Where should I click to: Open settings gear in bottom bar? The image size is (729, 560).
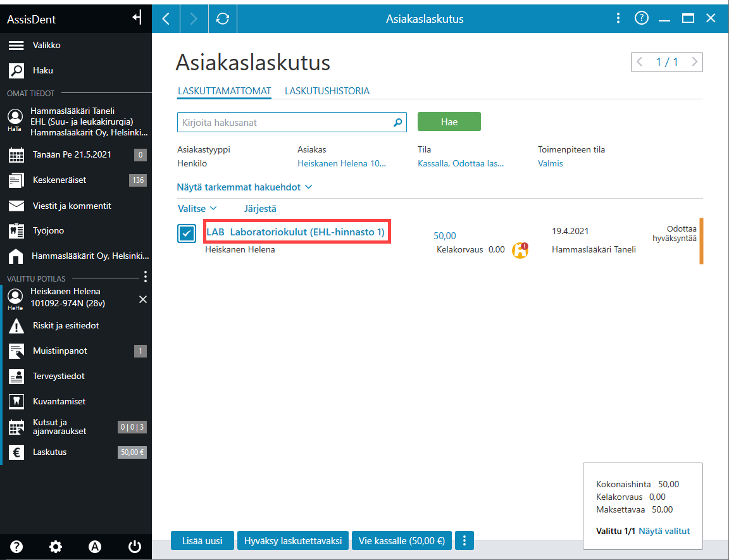(x=56, y=547)
